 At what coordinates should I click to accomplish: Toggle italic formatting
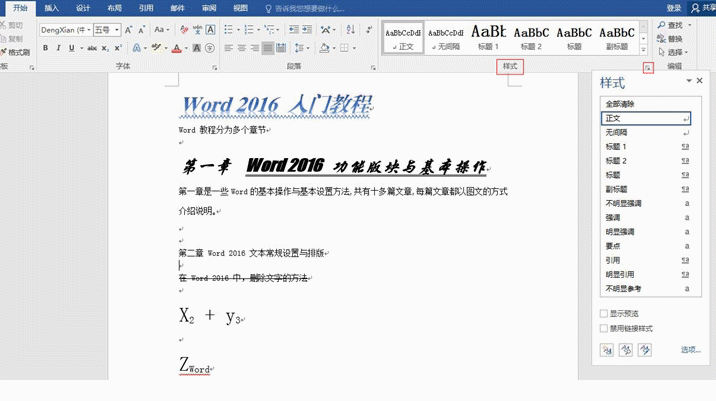click(x=58, y=48)
